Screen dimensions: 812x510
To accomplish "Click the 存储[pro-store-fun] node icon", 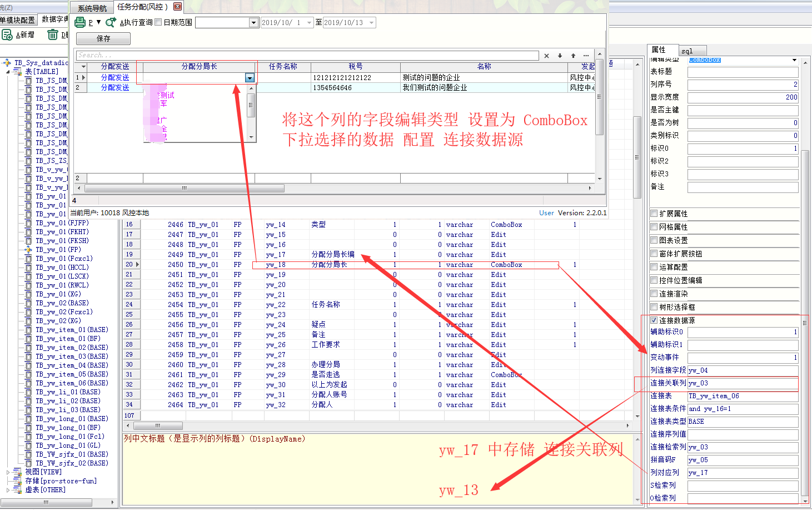I will 18,481.
